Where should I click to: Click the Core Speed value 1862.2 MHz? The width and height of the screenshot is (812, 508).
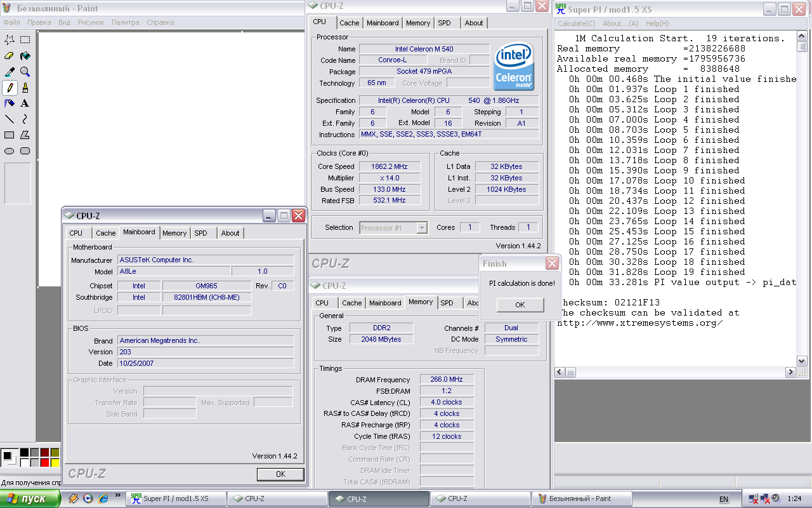pyautogui.click(x=390, y=166)
